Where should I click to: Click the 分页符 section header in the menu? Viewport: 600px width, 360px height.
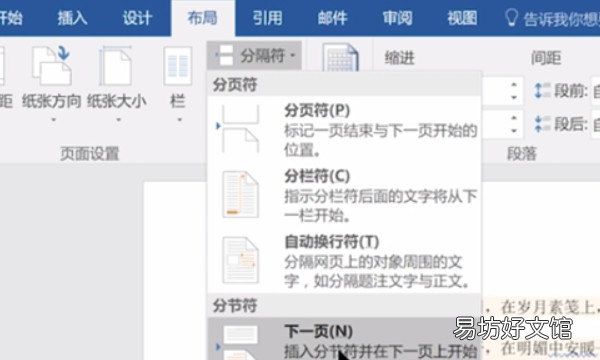235,85
